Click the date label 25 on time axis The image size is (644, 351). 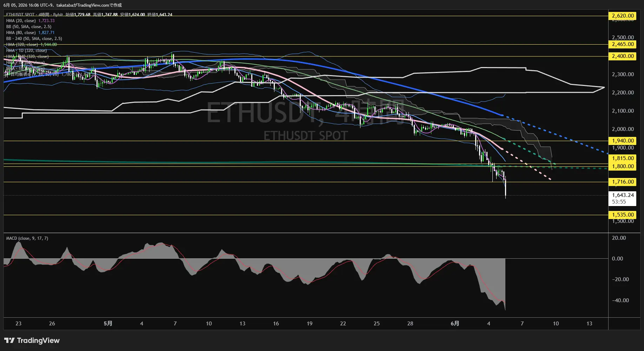coord(377,324)
